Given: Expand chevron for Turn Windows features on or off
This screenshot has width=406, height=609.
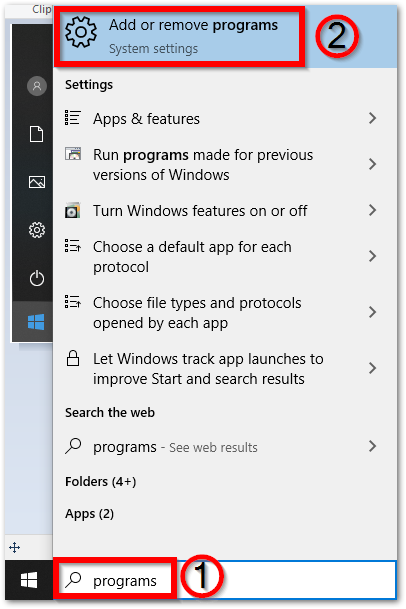Looking at the screenshot, I should pyautogui.click(x=372, y=210).
